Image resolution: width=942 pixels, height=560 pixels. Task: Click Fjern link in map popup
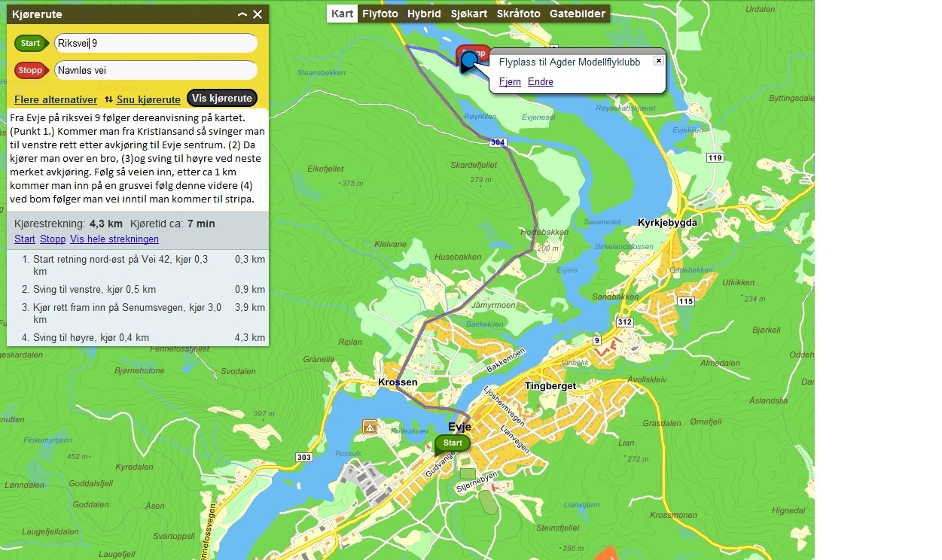[510, 81]
